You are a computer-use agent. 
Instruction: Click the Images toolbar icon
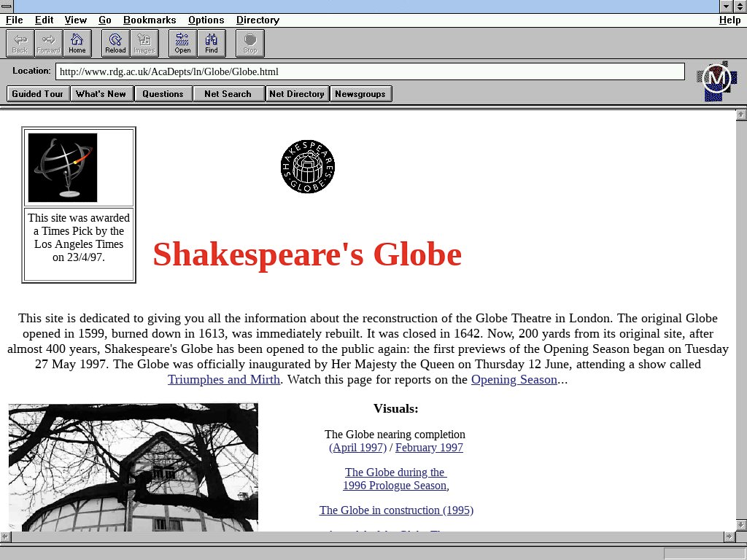[x=144, y=43]
